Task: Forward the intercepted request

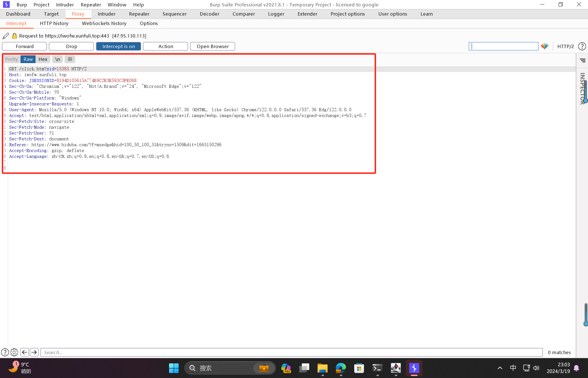Action: point(24,46)
